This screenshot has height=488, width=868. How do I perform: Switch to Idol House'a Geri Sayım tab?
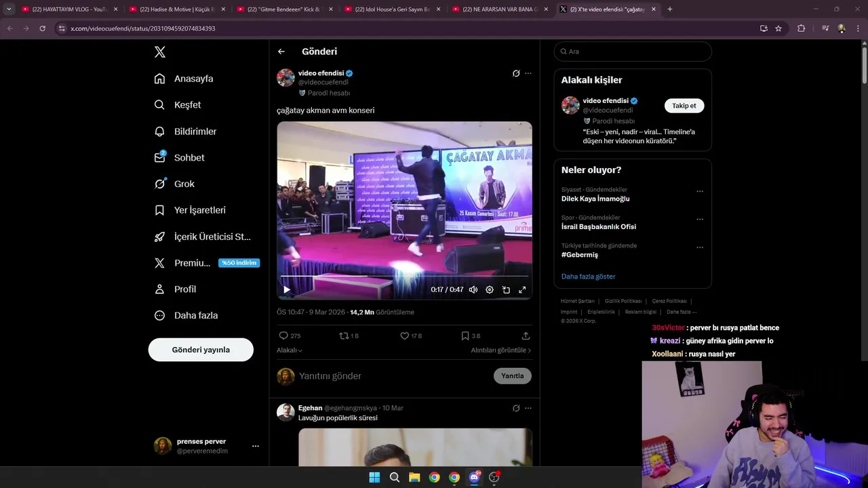point(391,9)
